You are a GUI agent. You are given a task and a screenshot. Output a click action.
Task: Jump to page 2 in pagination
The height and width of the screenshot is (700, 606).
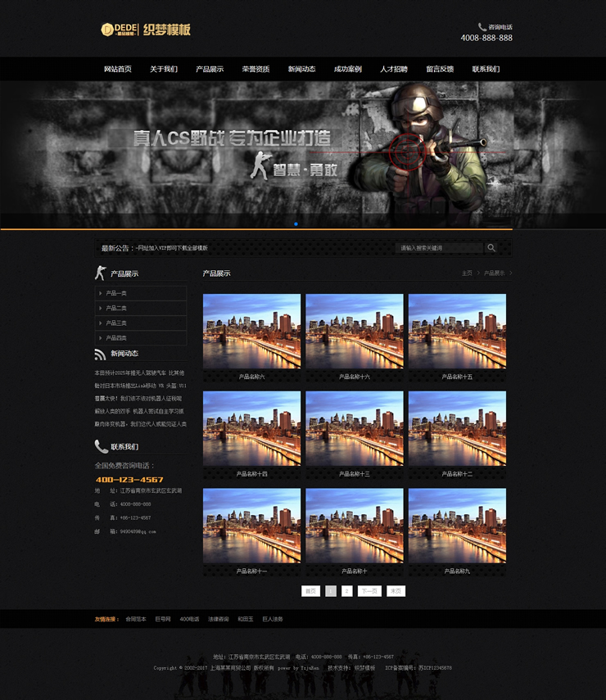pyautogui.click(x=347, y=591)
